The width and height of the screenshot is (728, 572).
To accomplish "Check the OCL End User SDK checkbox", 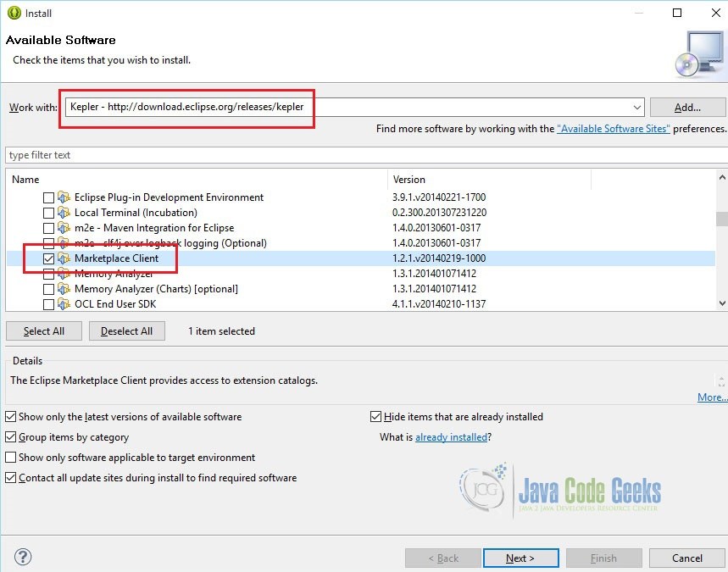I will click(48, 304).
